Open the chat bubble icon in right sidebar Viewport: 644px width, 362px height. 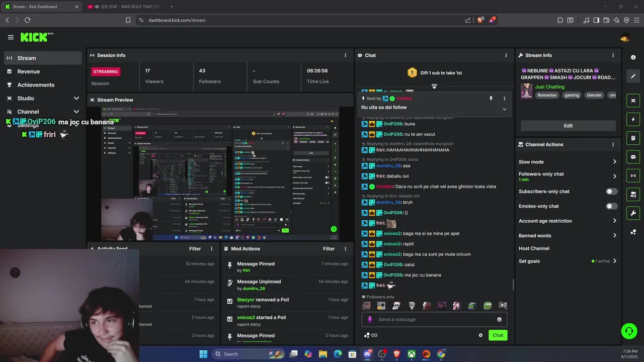(x=633, y=157)
